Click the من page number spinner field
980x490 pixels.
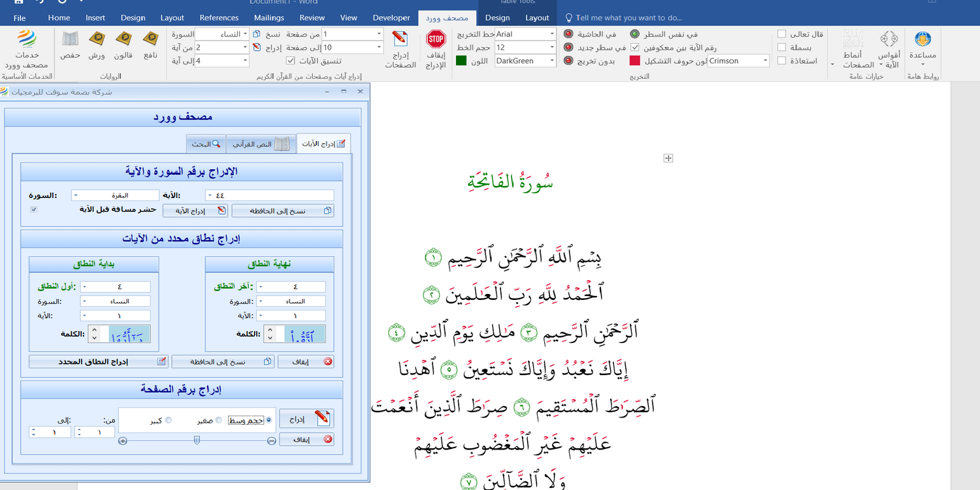point(95,433)
